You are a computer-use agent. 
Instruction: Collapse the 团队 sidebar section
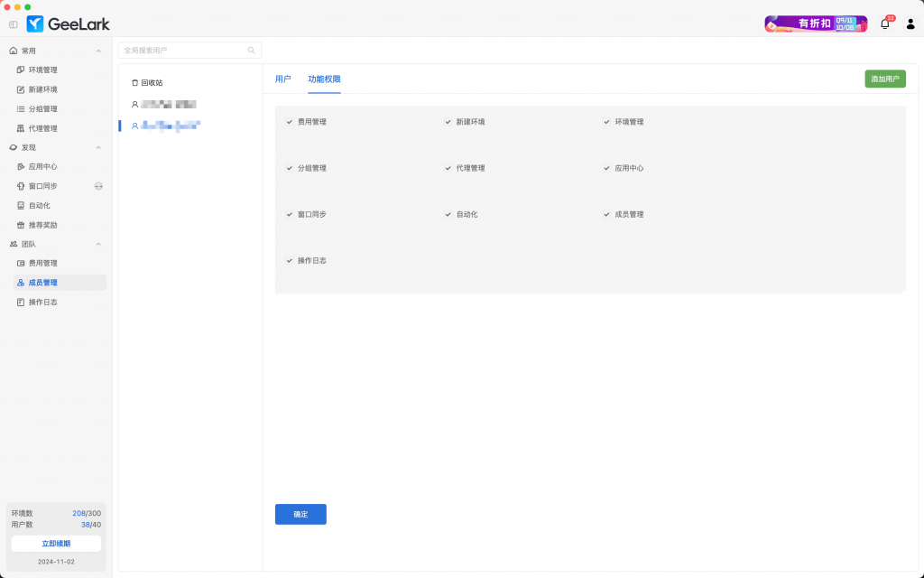[98, 244]
